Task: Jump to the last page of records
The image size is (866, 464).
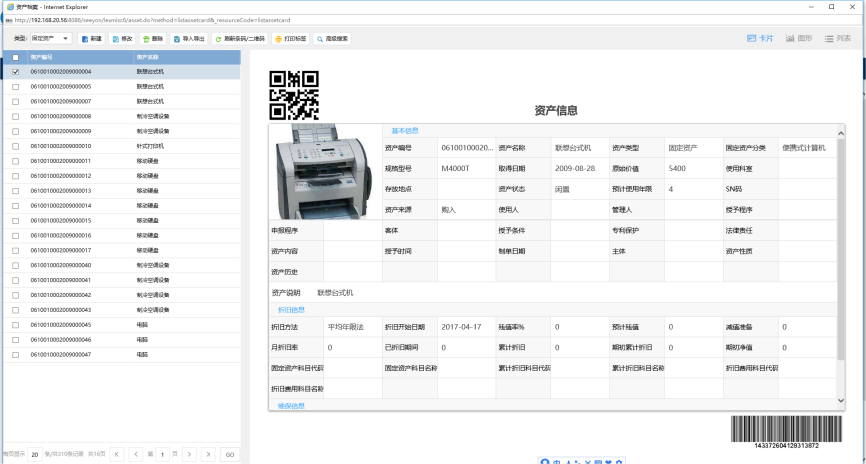Action: (207, 454)
